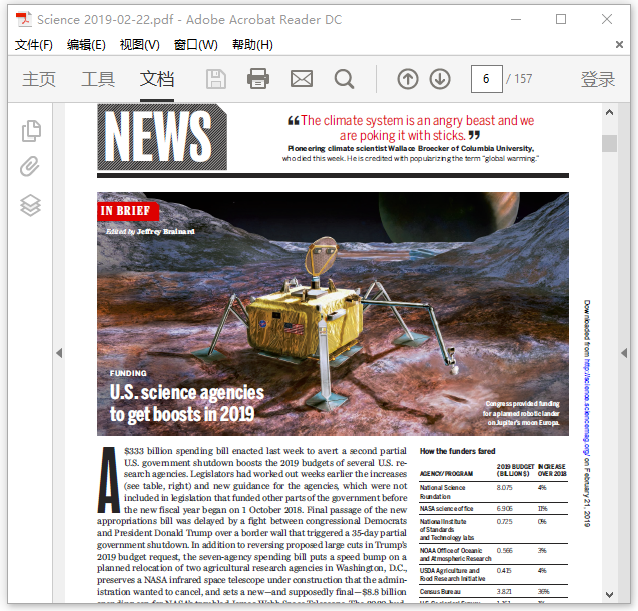Open page thumbnails panel icon
The image size is (638, 611).
[x=31, y=131]
